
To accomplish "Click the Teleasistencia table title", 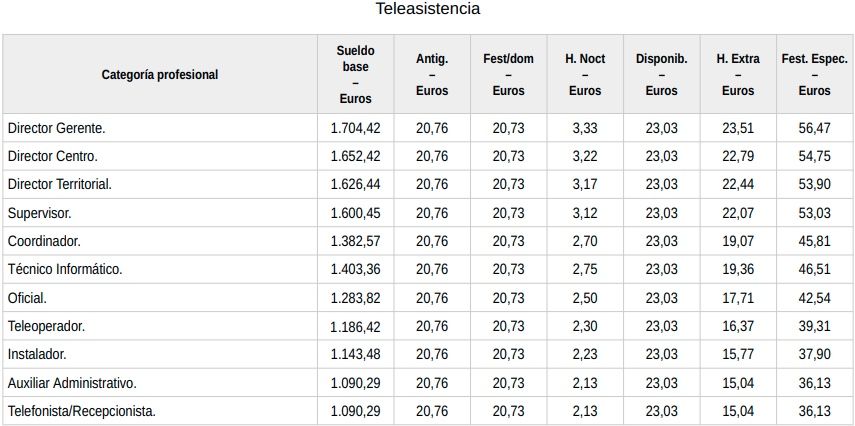I will [x=427, y=9].
